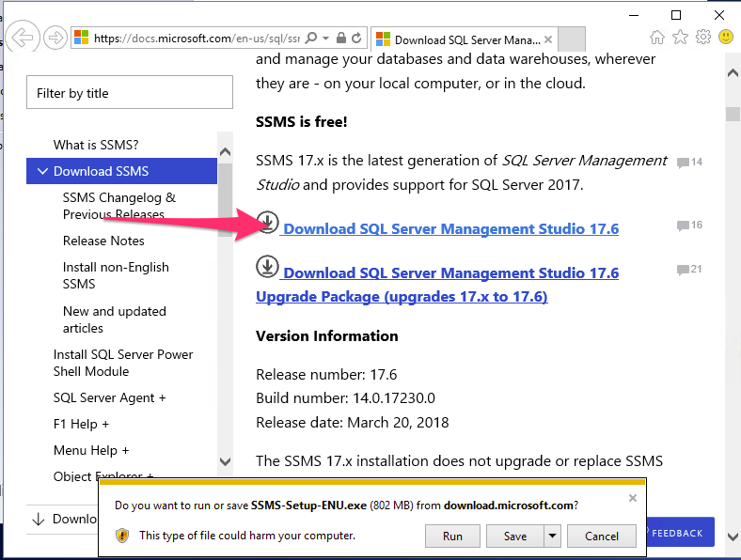Click the 'Release date: March 20, 2018' text
The width and height of the screenshot is (741, 560).
click(352, 423)
